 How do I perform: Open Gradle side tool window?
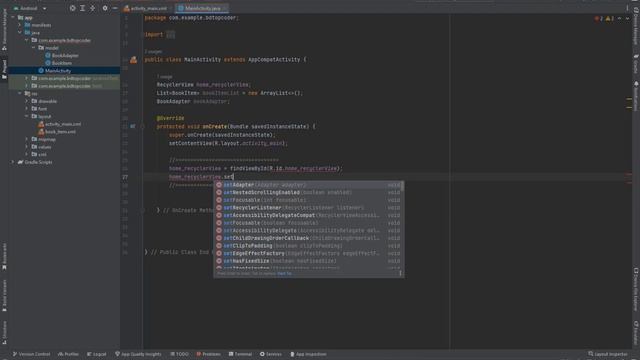(636, 64)
